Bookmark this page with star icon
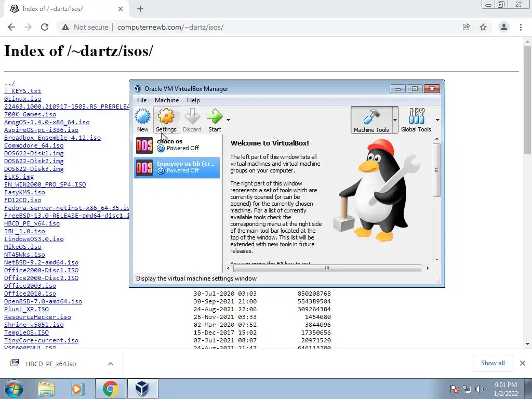Viewport: 532px width, 399px height. pyautogui.click(x=483, y=27)
